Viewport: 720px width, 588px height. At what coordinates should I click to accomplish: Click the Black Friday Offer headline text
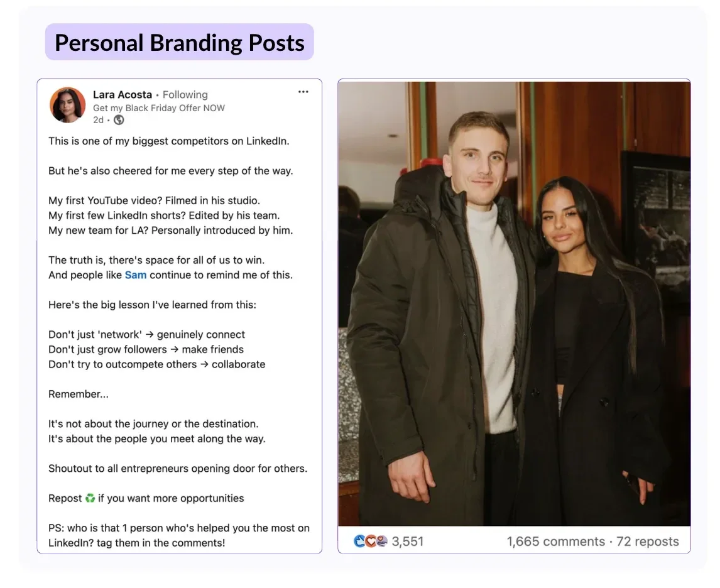[158, 107]
